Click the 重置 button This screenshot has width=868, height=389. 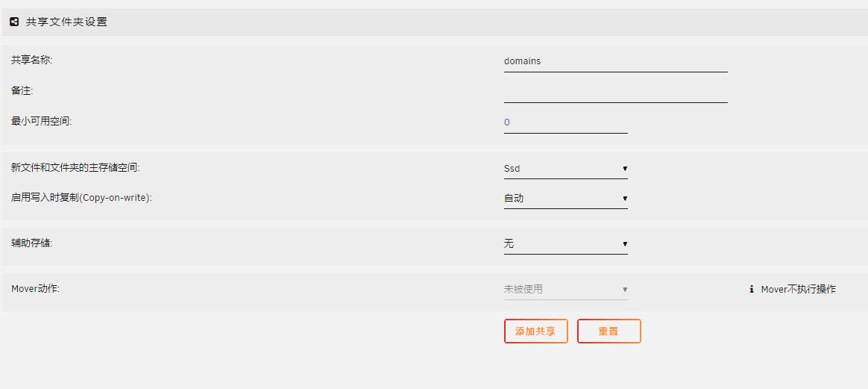click(608, 332)
